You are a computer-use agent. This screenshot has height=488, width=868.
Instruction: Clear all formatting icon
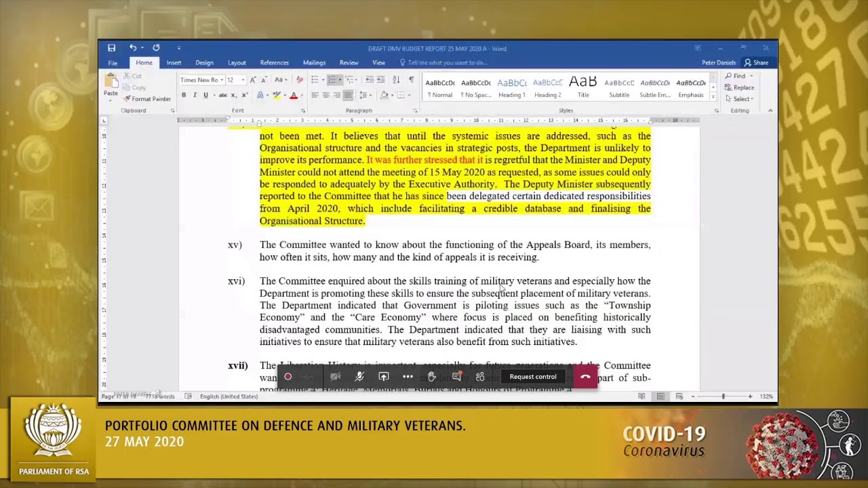[x=299, y=80]
